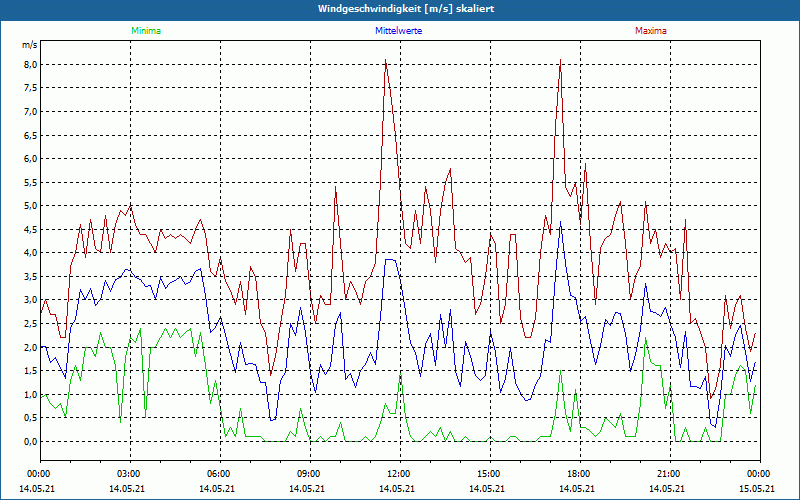Click the 18:00 time axis label
Screen dimensions: 800x500
(578, 474)
